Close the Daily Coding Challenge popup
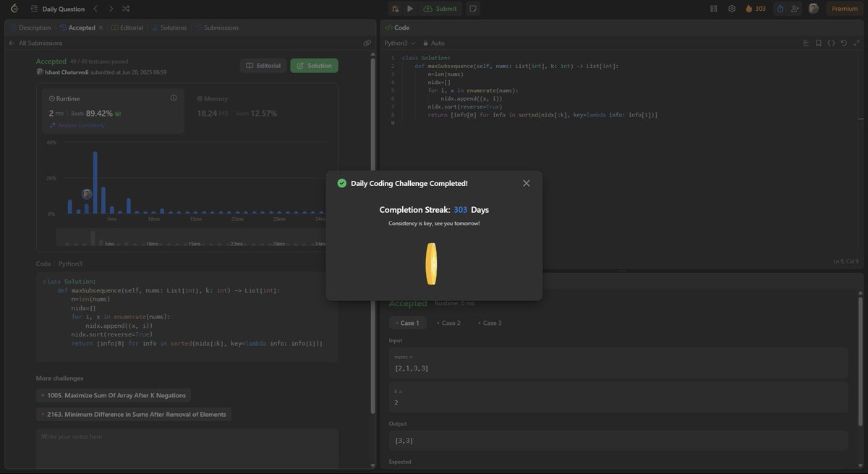This screenshot has height=474, width=868. (x=526, y=183)
